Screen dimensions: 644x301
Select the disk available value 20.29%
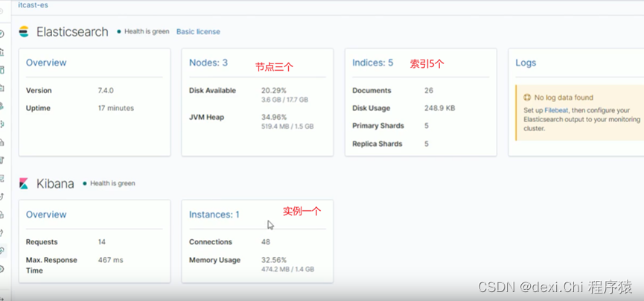coord(274,90)
